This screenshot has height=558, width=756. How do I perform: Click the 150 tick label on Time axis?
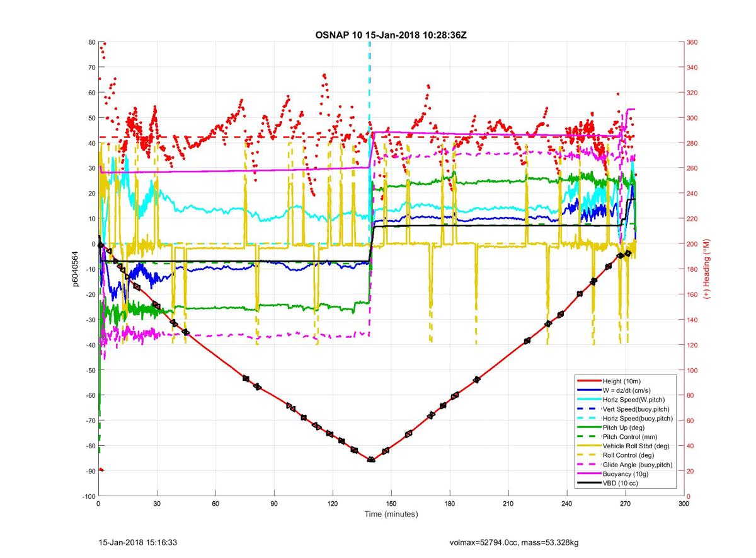(391, 504)
